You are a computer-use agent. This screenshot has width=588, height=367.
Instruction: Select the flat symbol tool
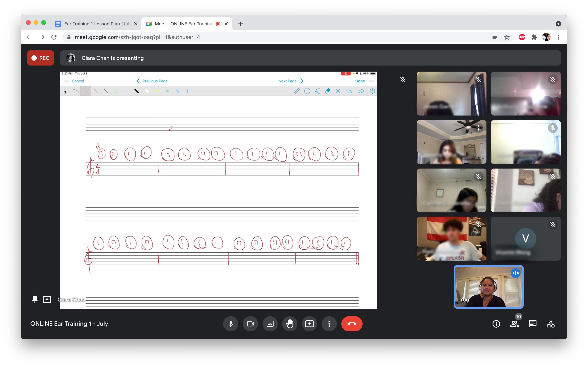[65, 91]
